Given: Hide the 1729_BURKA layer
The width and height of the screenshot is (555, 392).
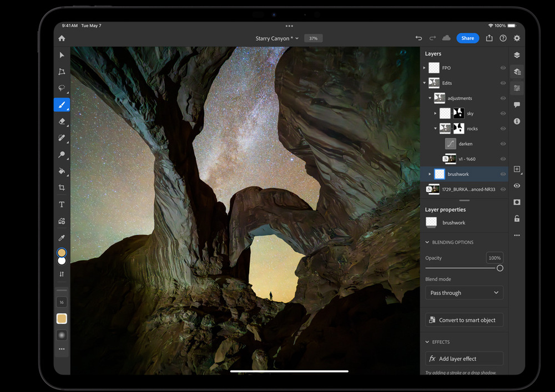Looking at the screenshot, I should 503,190.
